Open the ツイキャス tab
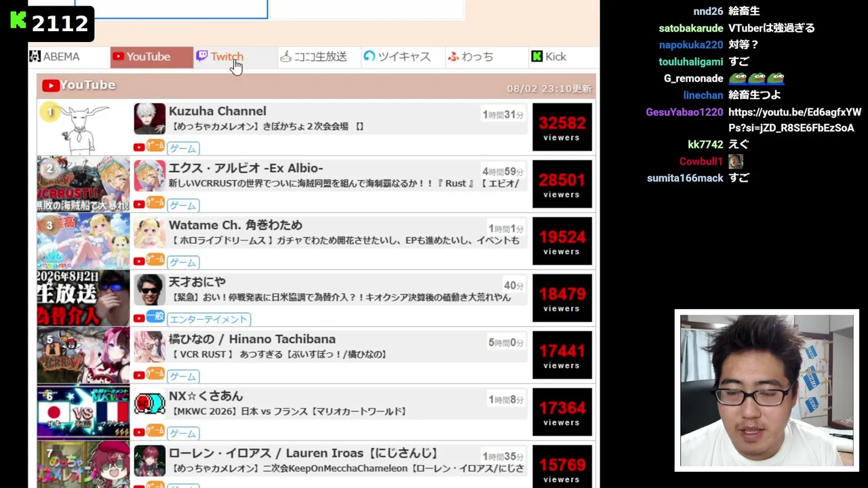Image resolution: width=868 pixels, height=488 pixels. 402,57
